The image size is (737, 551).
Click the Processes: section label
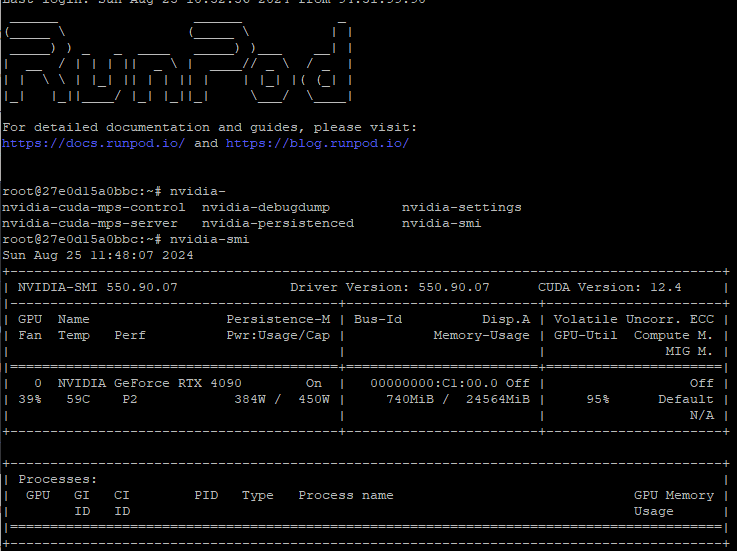57,479
